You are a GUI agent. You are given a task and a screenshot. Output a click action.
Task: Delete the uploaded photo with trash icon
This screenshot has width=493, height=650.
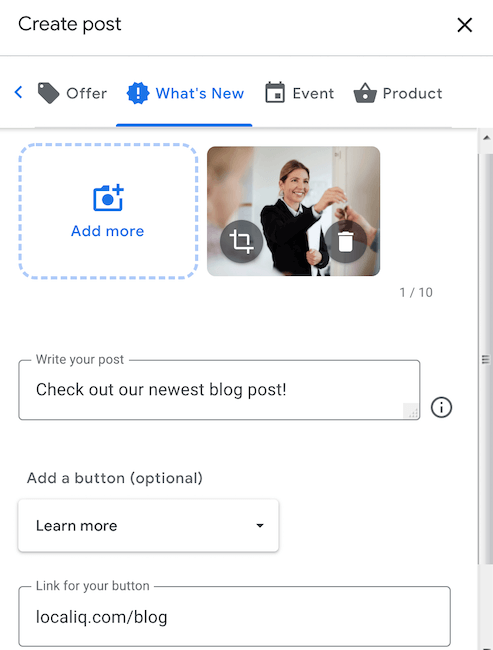coord(345,242)
